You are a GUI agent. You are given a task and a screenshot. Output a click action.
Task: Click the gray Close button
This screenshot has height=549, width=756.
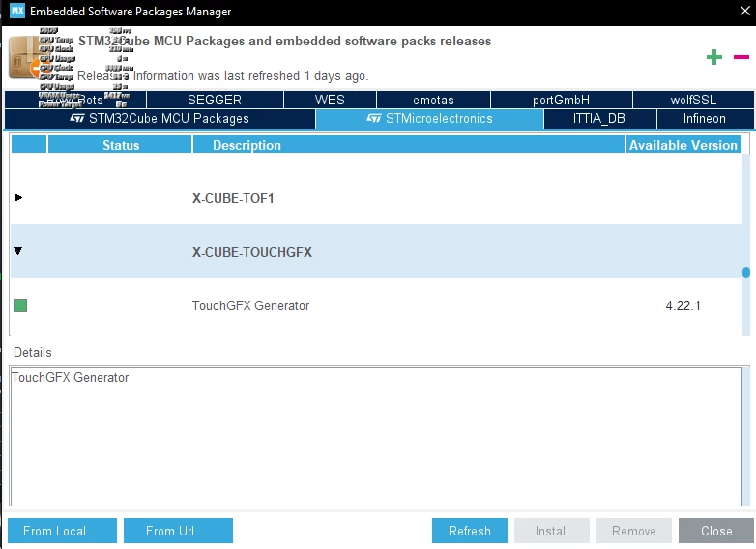click(716, 531)
